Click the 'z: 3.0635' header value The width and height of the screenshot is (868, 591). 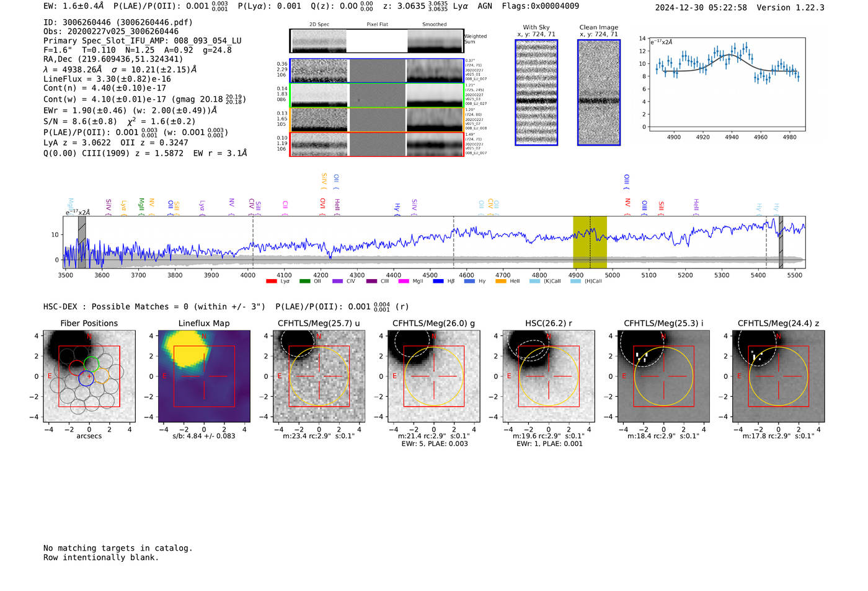coord(404,6)
